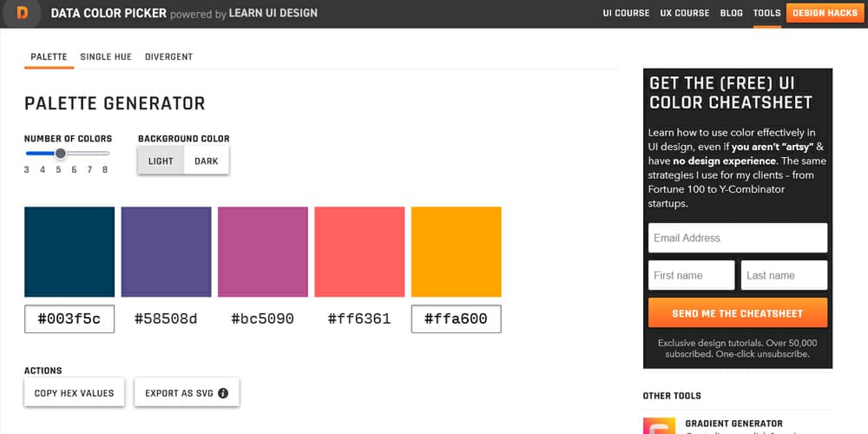The width and height of the screenshot is (868, 434).
Task: Click Send Me the Cheatsheet button
Action: pos(737,312)
